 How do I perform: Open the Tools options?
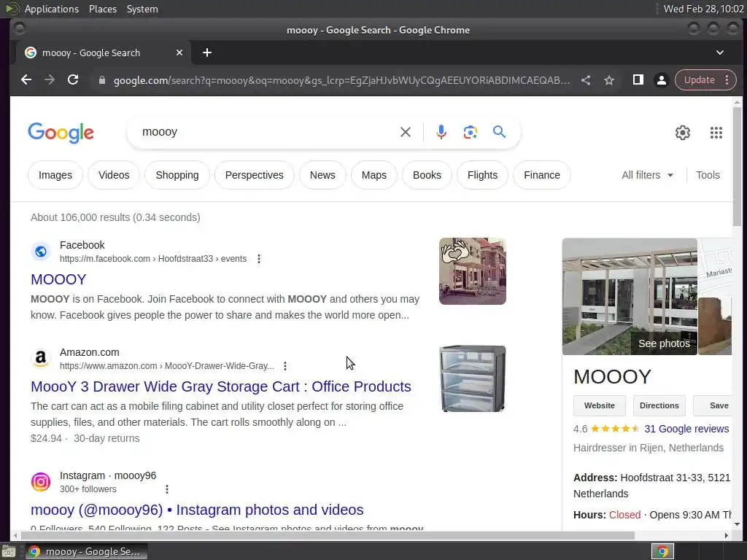[708, 175]
